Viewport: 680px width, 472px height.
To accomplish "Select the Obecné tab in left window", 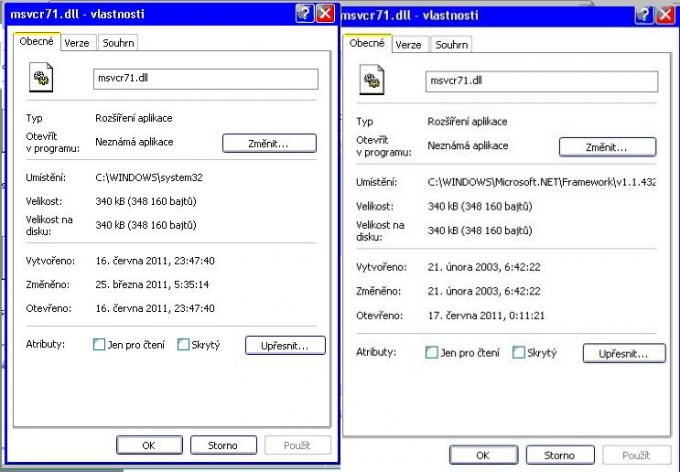I will click(36, 42).
